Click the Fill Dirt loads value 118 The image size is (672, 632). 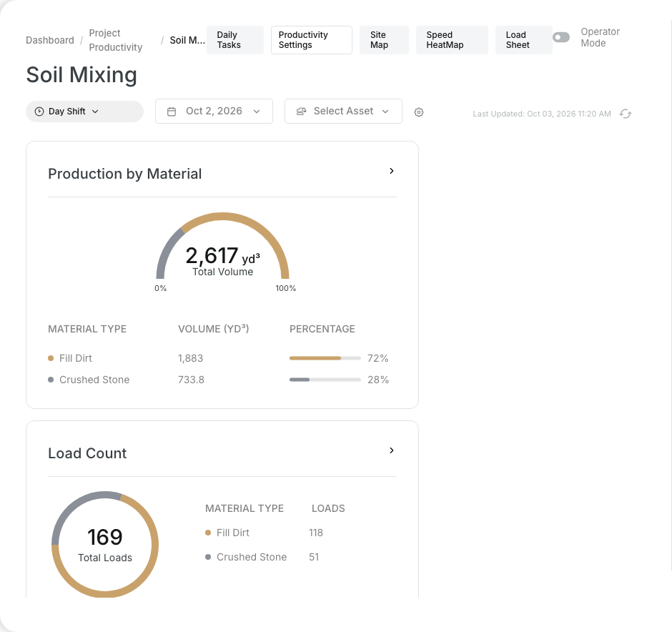coord(316,533)
